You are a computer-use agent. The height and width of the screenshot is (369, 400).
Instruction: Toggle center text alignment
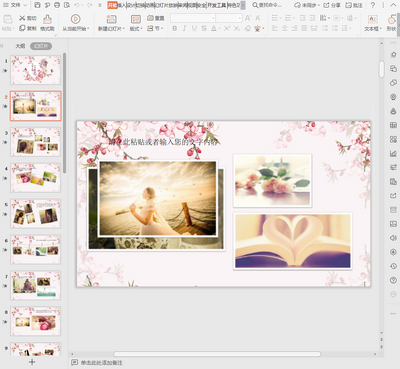tap(284, 29)
